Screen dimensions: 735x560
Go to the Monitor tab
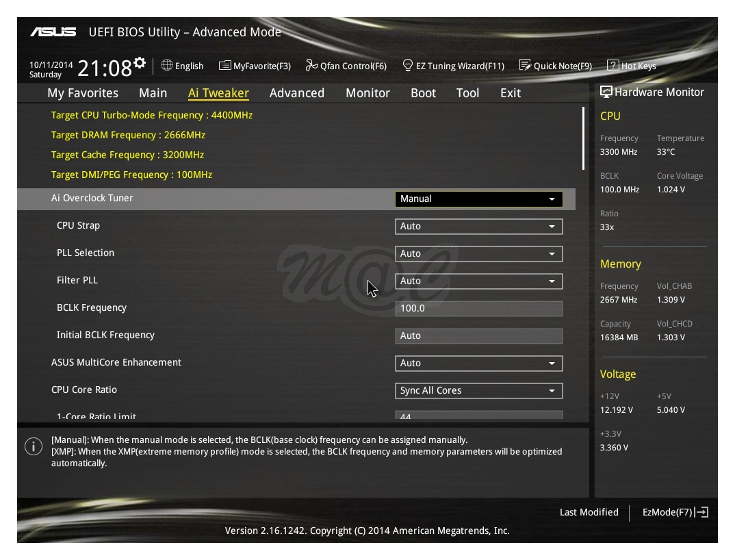tap(367, 93)
